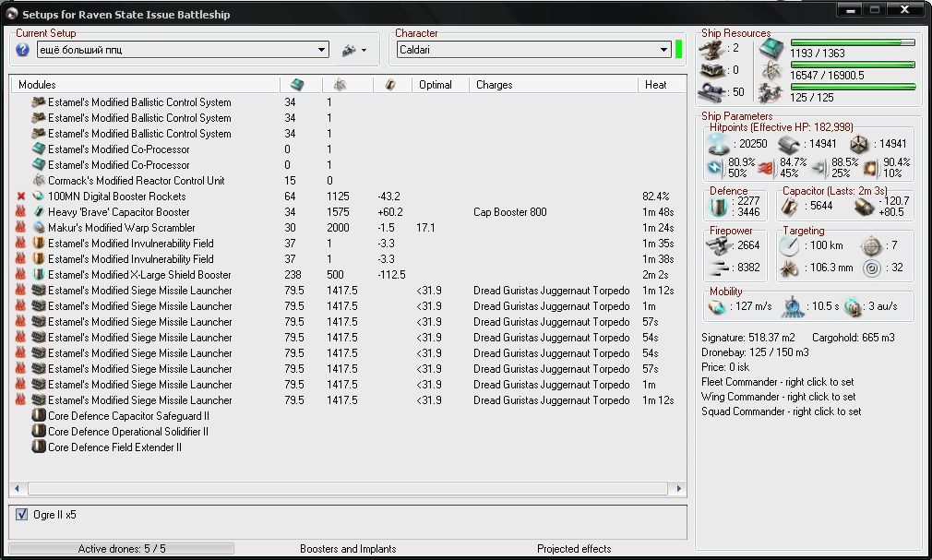The height and width of the screenshot is (560, 932).
Task: Click the Core Defence Field Extender II icon
Action: point(39,447)
